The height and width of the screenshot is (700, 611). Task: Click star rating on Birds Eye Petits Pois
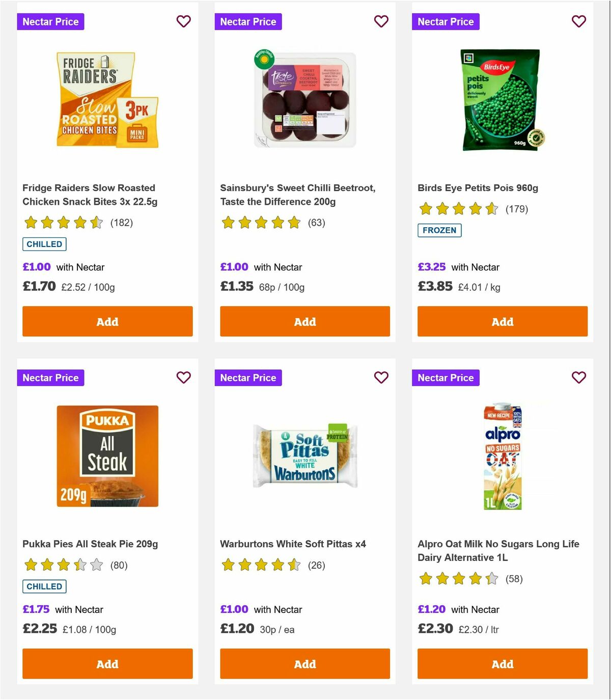(458, 209)
